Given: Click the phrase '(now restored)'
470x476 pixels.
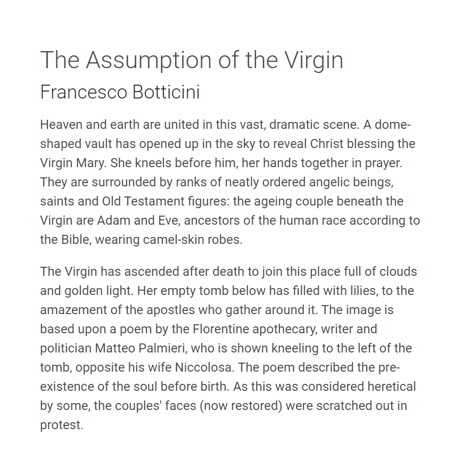Looking at the screenshot, I should [x=241, y=406].
